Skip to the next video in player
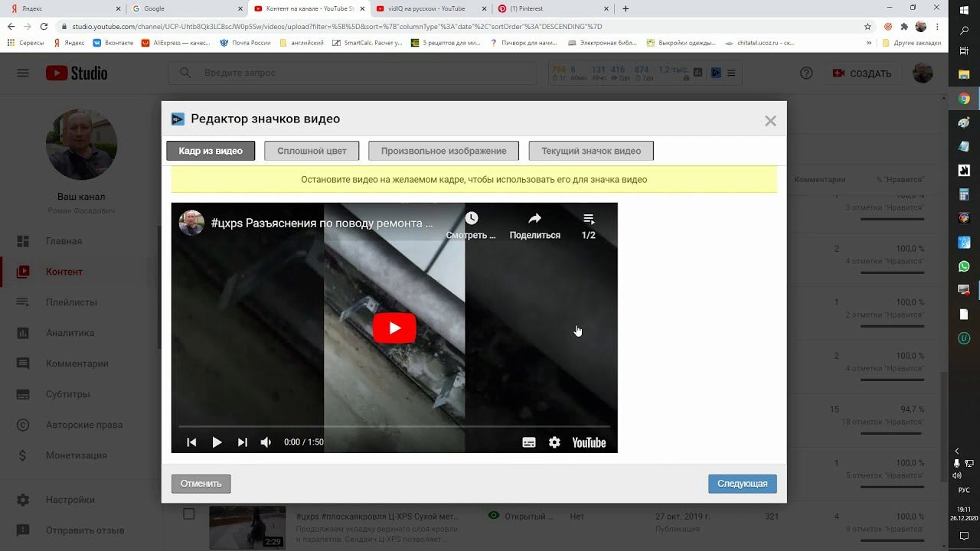 [x=242, y=442]
